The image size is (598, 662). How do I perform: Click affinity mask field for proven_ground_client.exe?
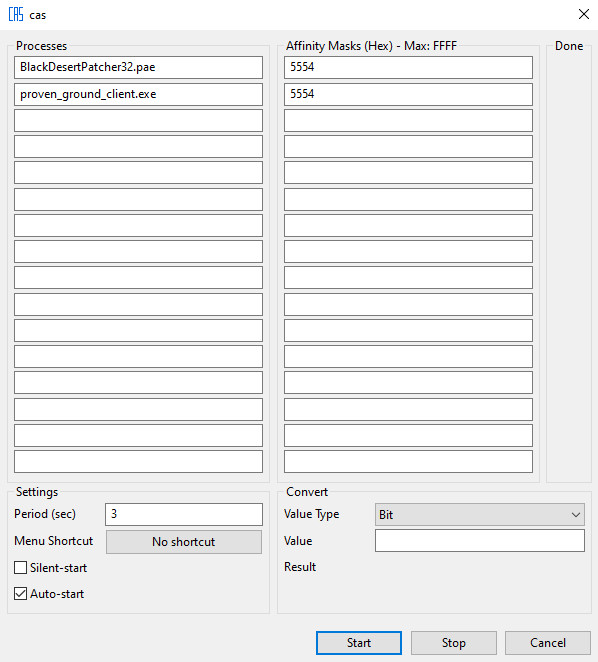[x=408, y=94]
